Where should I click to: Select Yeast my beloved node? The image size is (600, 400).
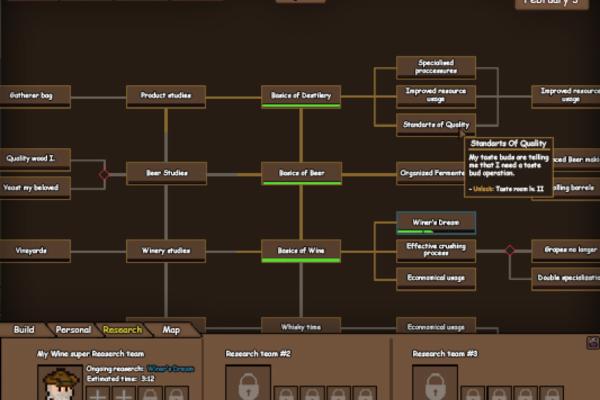(35, 188)
